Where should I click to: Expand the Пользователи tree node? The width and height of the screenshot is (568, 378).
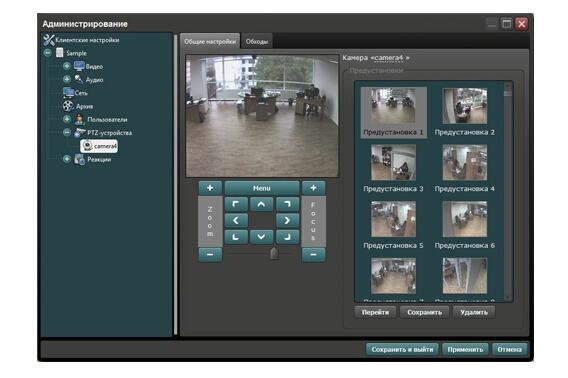[67, 119]
